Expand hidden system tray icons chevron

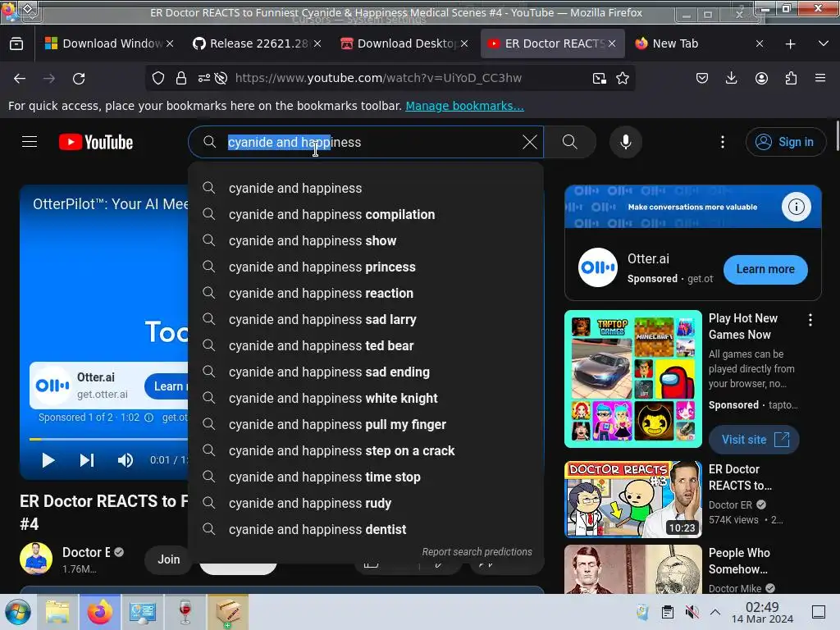click(715, 612)
